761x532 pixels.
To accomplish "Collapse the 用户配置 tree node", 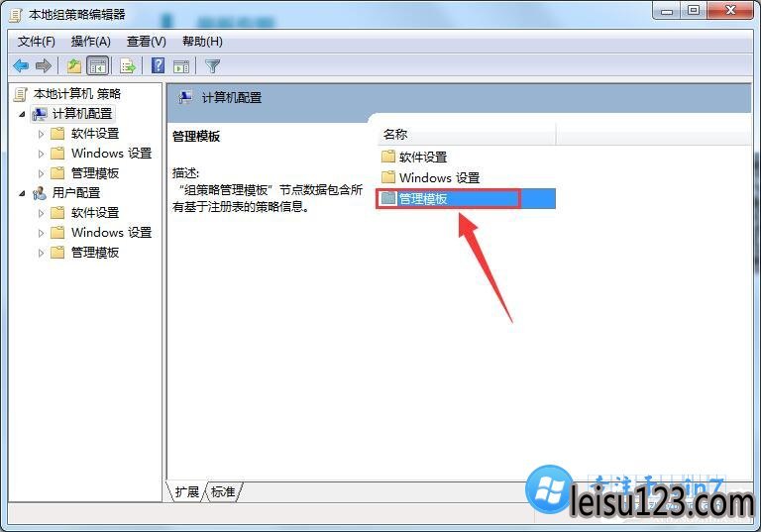I will (x=22, y=193).
